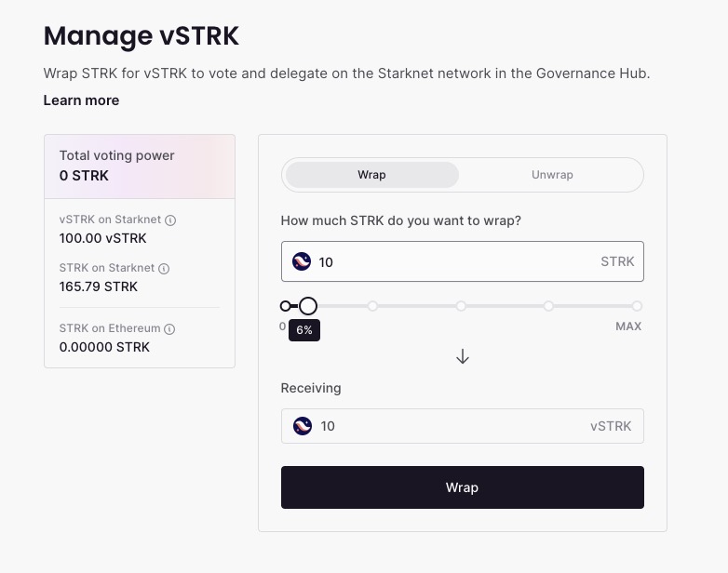This screenshot has height=573, width=728.
Task: Open the Learn more link
Action: click(81, 100)
